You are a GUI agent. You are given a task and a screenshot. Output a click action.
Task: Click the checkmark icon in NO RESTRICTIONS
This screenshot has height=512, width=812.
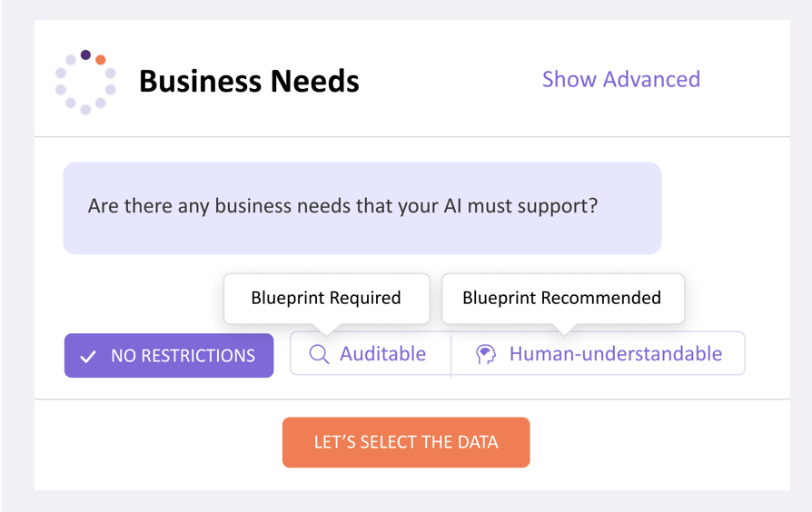tap(88, 356)
